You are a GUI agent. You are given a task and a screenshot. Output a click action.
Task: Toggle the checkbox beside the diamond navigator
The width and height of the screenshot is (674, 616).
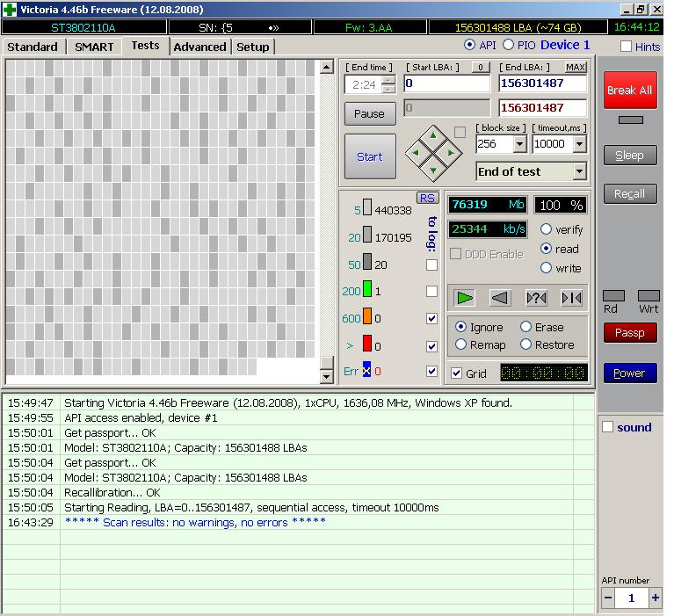coord(460,132)
